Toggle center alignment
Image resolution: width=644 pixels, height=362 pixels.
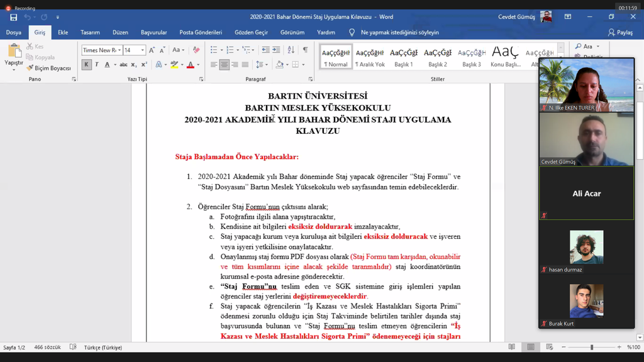[x=225, y=65]
